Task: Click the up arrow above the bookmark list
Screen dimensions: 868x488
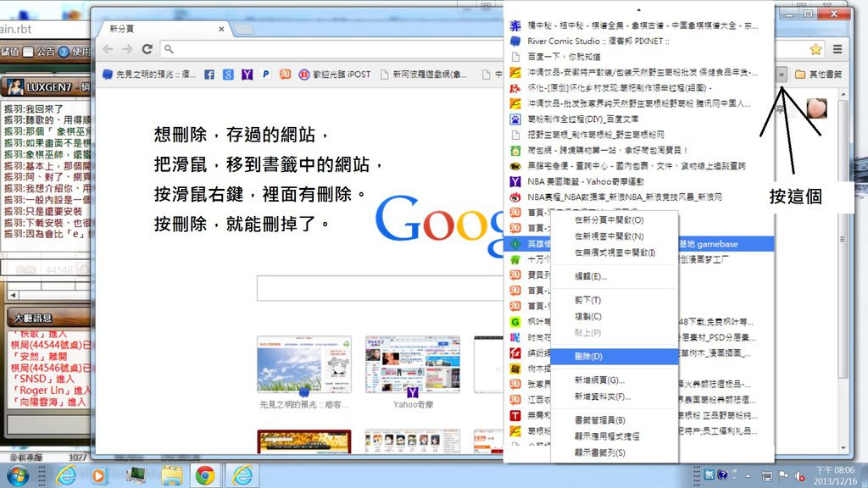Action: 638,10
